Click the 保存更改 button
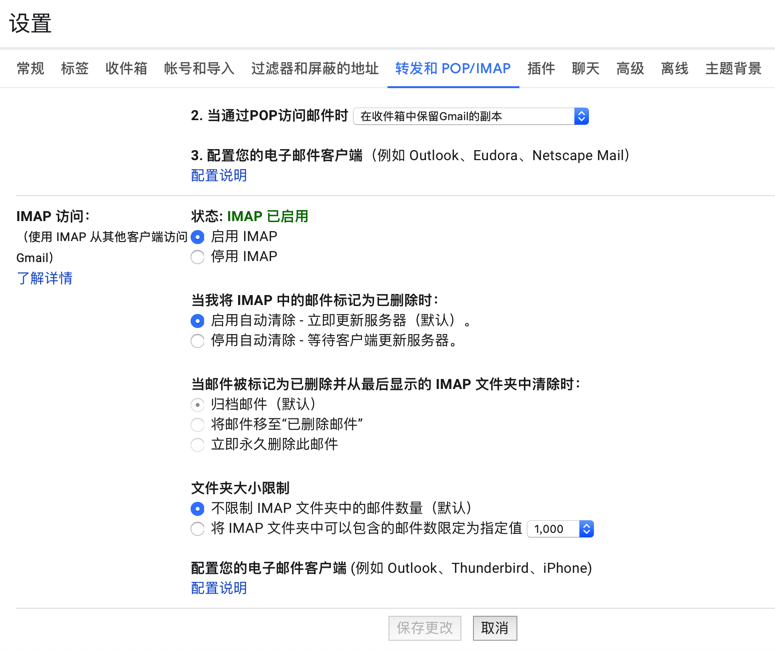 425,628
